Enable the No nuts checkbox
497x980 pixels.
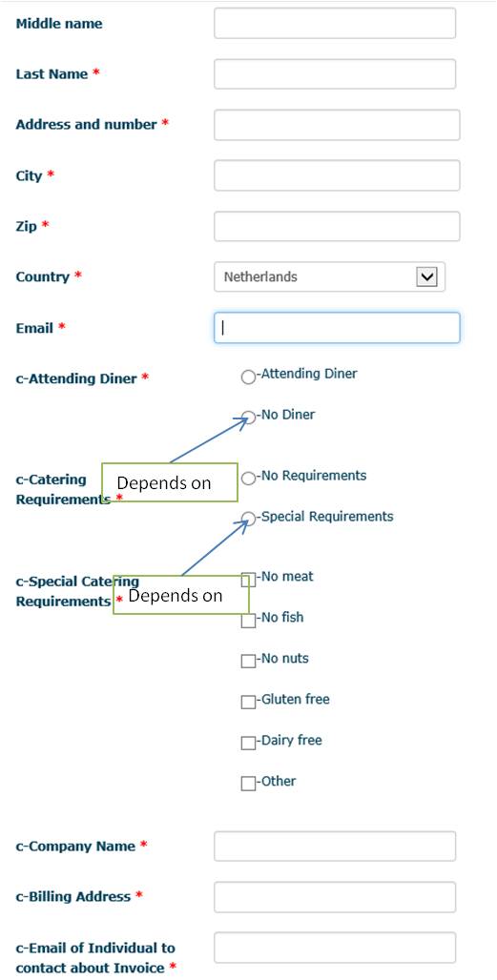click(248, 662)
